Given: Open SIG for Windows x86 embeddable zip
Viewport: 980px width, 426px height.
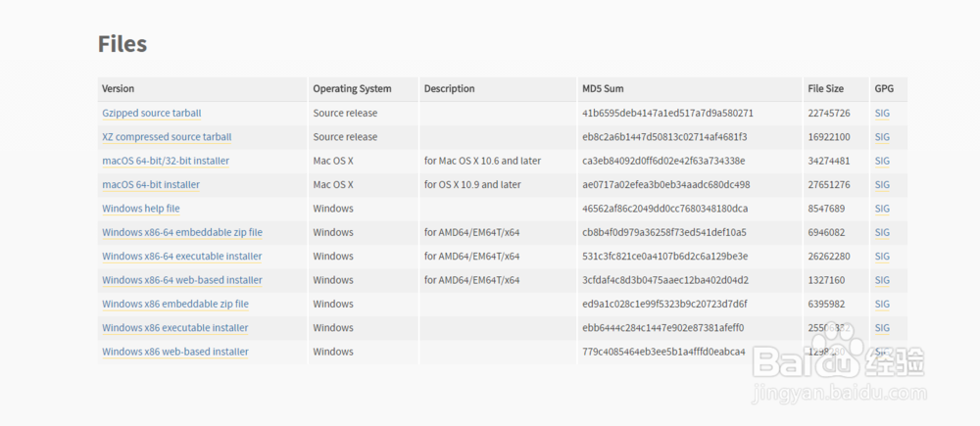Looking at the screenshot, I should [882, 304].
